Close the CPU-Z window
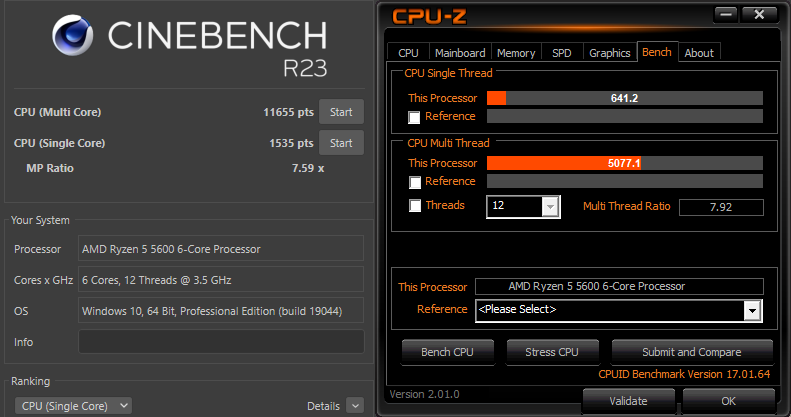The image size is (791, 417). [x=759, y=15]
